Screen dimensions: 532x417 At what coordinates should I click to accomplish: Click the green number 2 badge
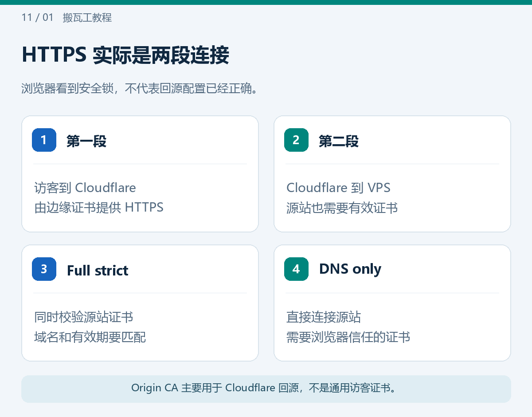tap(296, 140)
